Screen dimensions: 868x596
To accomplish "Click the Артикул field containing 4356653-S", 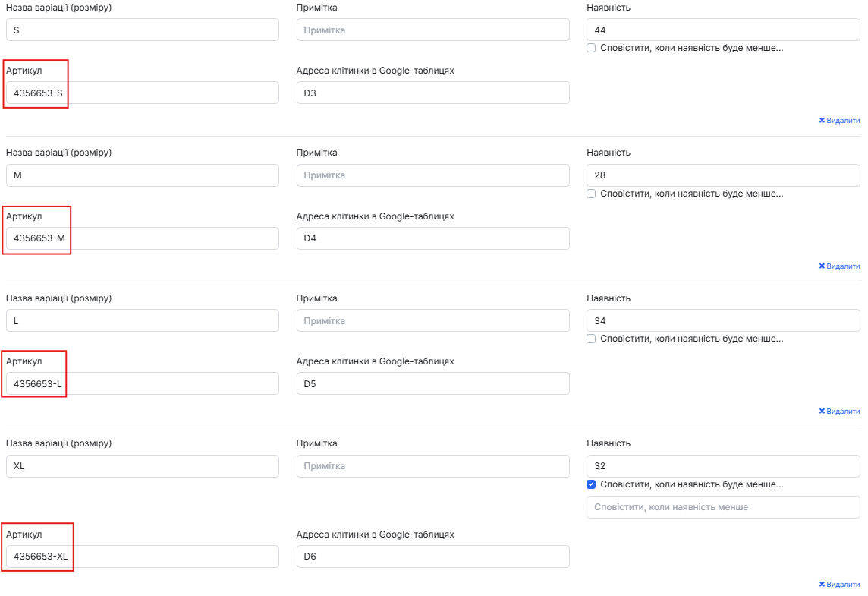I will click(x=143, y=93).
